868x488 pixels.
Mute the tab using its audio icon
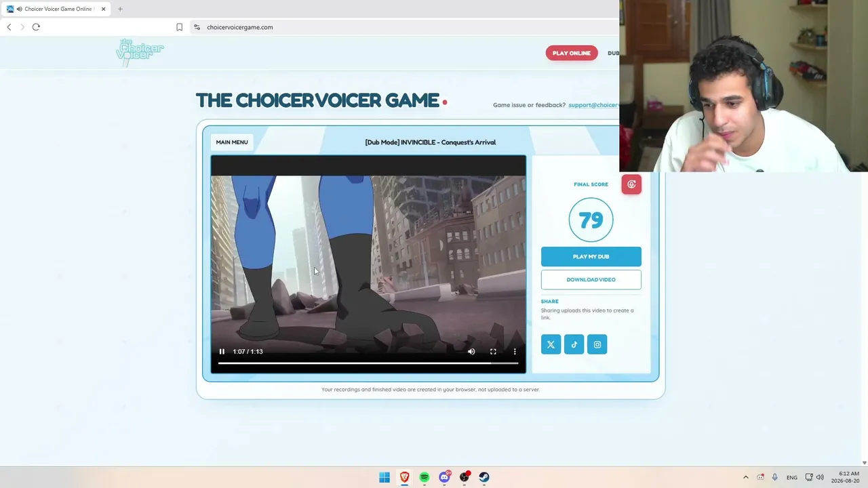[x=19, y=9]
